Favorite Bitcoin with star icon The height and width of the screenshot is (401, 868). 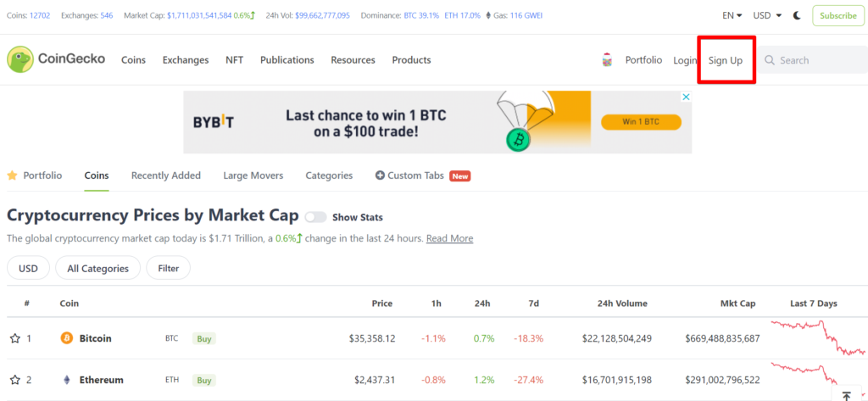click(14, 338)
